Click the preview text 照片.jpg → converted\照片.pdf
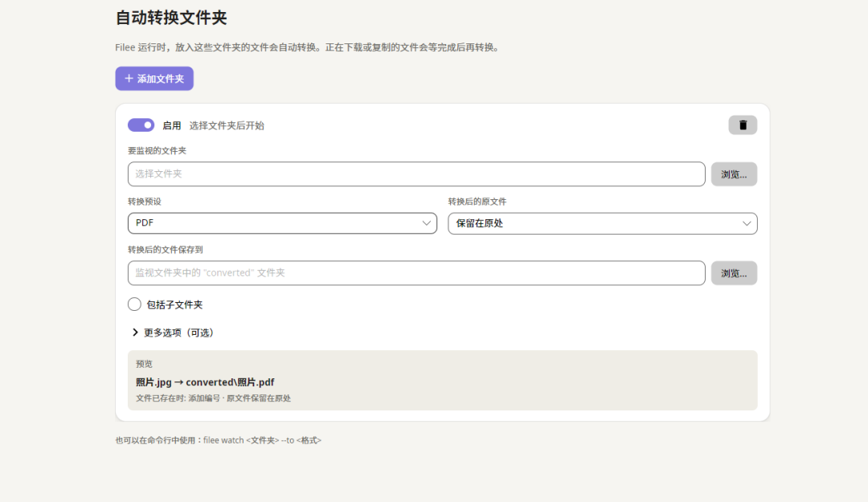868x502 pixels. click(x=205, y=382)
